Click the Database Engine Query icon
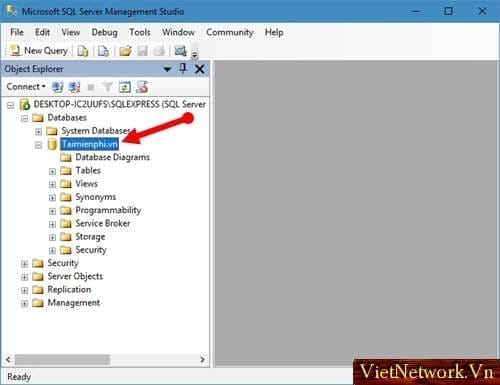Screen dimensions: 500x385 83,51
